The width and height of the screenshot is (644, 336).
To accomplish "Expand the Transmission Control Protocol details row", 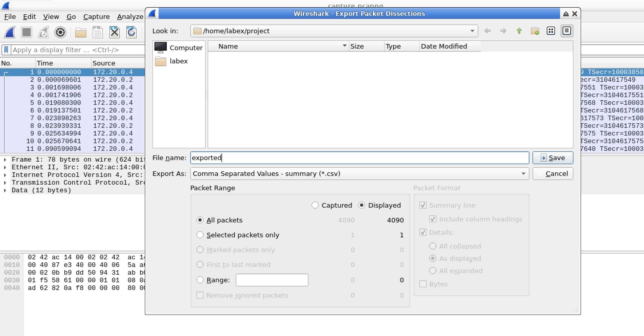I will coord(5,182).
